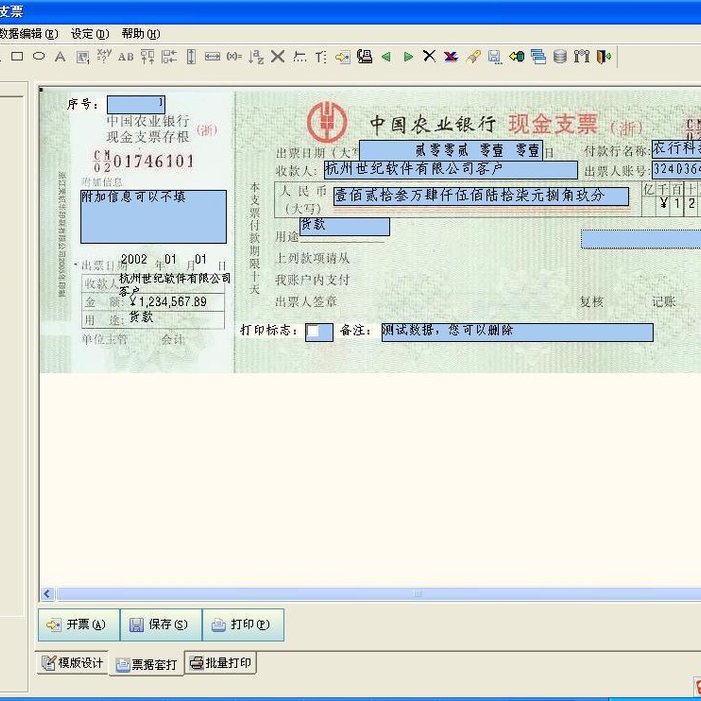Open the 数据编辑(E) menu
Image resolution: width=701 pixels, height=701 pixels.
click(28, 34)
